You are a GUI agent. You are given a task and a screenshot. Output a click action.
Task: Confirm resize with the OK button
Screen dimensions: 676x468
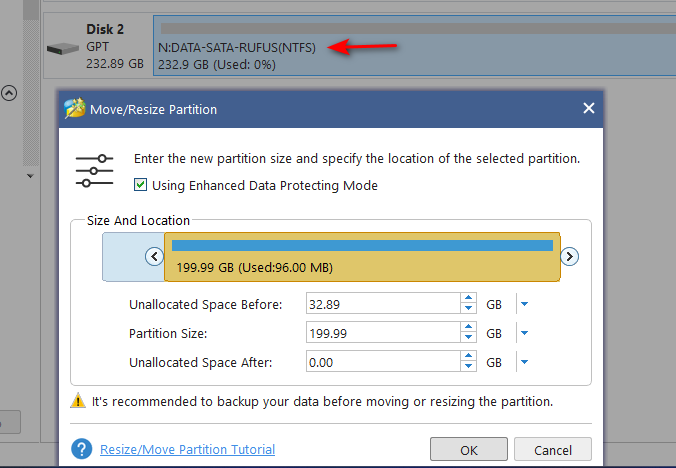point(469,450)
